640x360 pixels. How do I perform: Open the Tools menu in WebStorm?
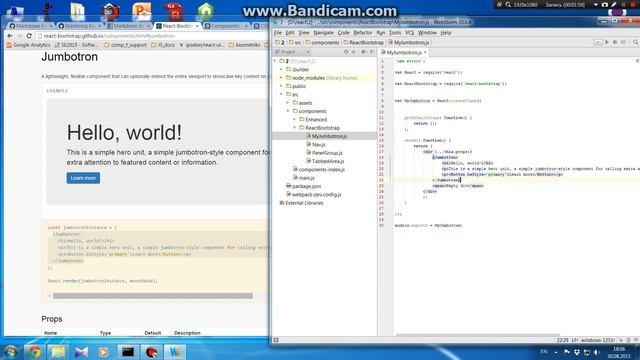point(395,33)
